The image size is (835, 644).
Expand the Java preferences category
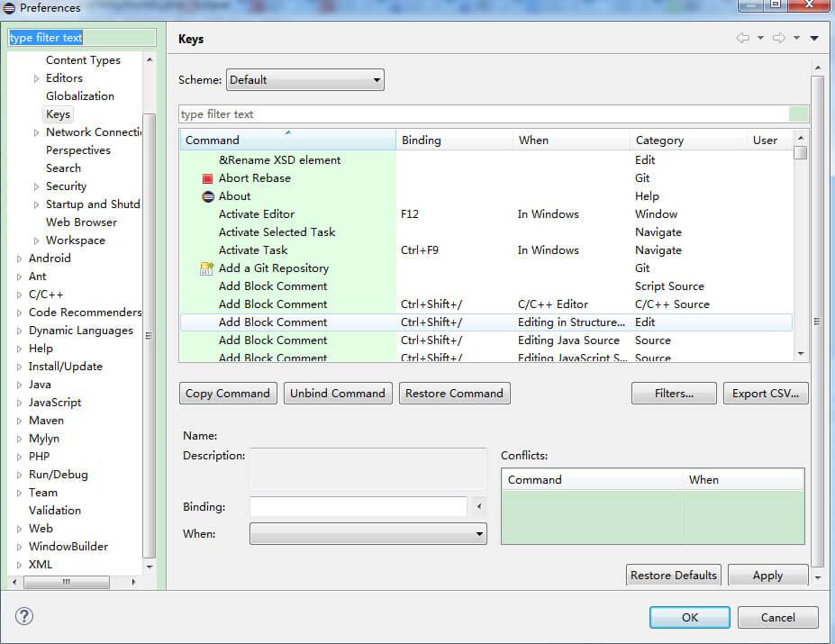tap(20, 385)
